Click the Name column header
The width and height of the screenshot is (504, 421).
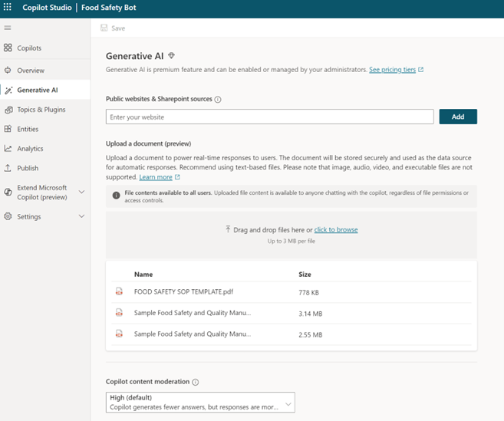143,274
